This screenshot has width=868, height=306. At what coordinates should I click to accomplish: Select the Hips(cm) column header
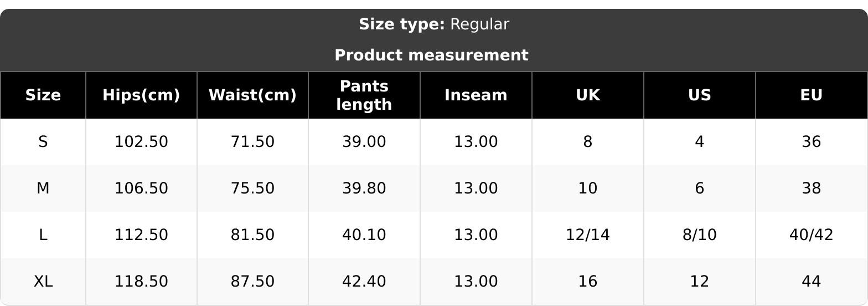pos(141,95)
